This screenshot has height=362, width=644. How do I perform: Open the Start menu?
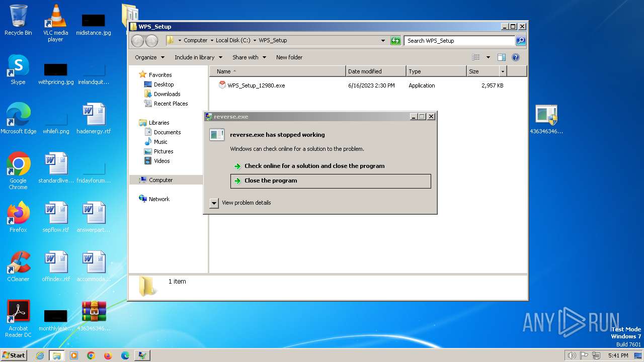[14, 355]
